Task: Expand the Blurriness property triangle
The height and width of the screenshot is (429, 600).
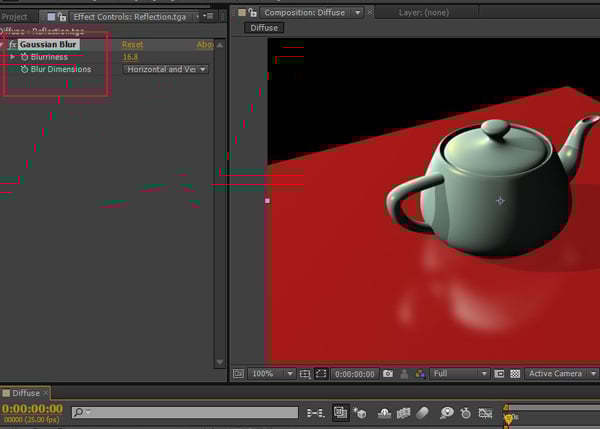Action: [x=13, y=57]
